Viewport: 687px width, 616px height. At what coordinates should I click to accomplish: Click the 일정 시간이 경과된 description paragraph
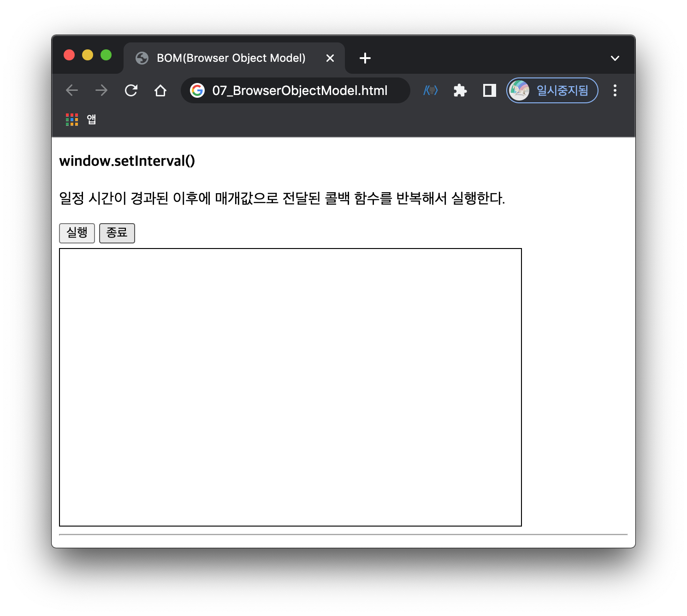(x=282, y=198)
